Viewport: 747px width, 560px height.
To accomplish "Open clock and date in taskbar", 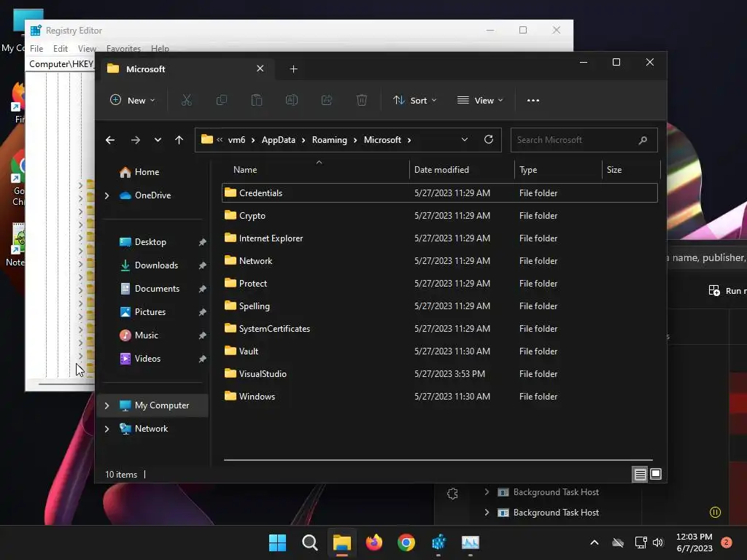I will click(x=694, y=542).
